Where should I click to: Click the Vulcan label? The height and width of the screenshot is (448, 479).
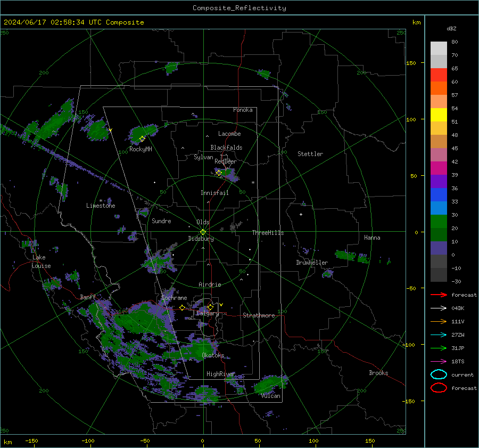coord(271,396)
